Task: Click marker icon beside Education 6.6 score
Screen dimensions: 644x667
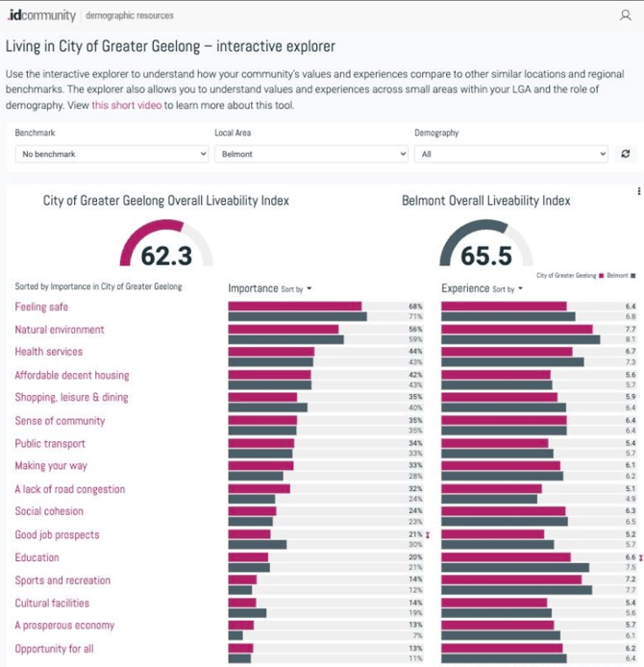Action: click(640, 557)
